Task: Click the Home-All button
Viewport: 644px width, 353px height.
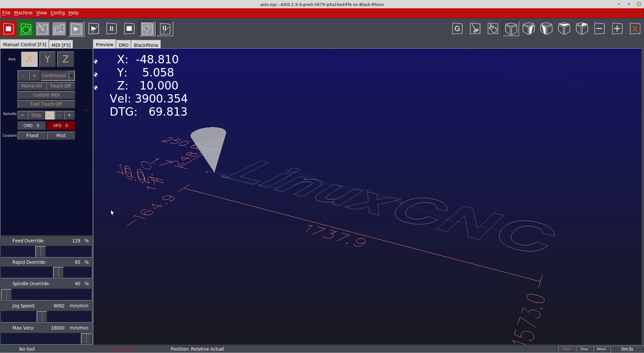Action: click(32, 86)
